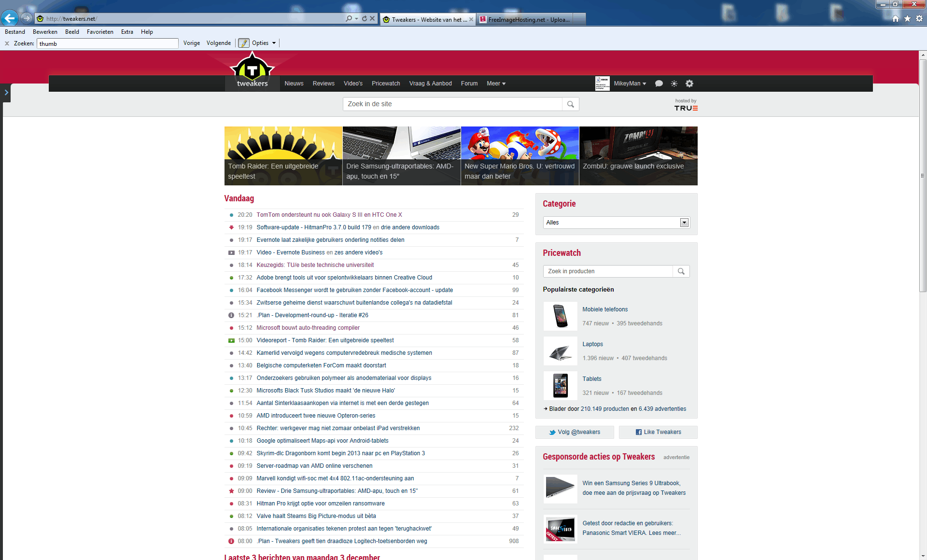The height and width of the screenshot is (560, 927).
Task: Open the Favorieten menu
Action: pyautogui.click(x=100, y=32)
